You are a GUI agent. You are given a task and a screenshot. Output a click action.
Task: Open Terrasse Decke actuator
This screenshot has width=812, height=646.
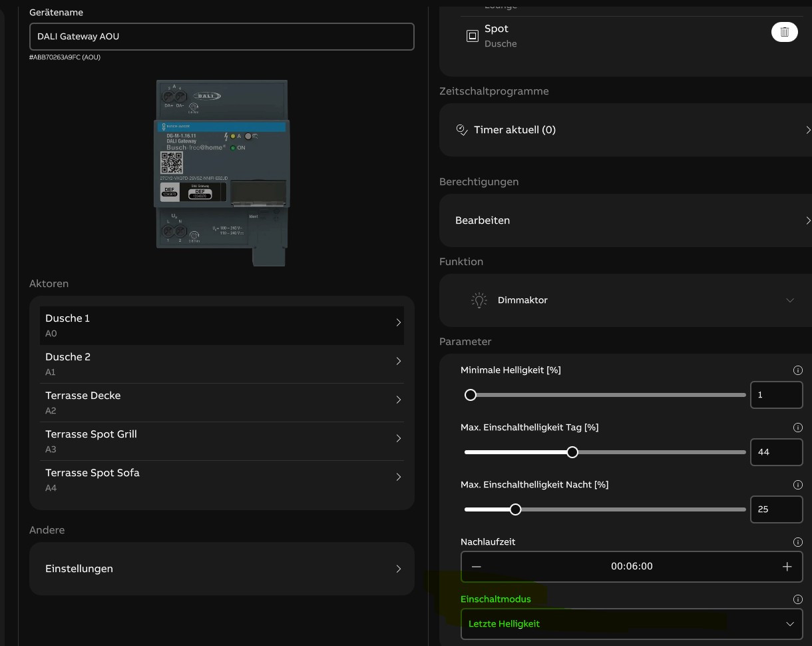[222, 402]
